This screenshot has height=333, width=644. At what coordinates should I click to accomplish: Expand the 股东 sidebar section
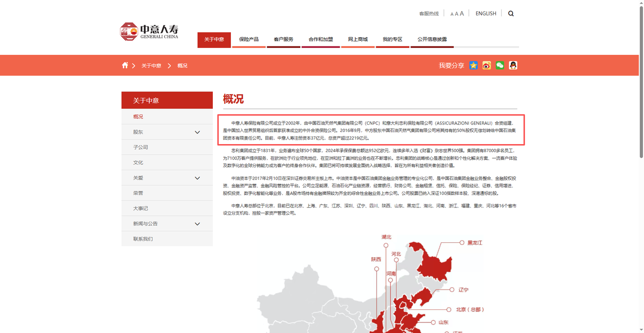point(197,132)
